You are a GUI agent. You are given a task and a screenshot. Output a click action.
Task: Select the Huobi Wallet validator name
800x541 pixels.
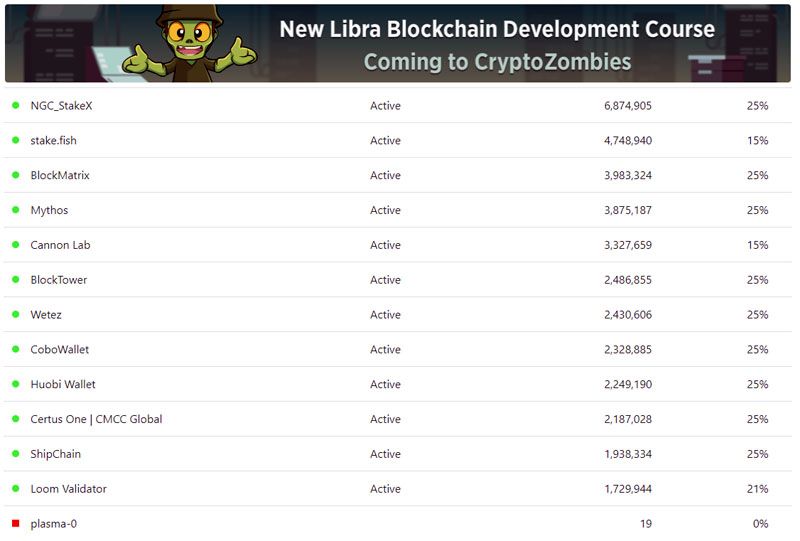(x=63, y=384)
